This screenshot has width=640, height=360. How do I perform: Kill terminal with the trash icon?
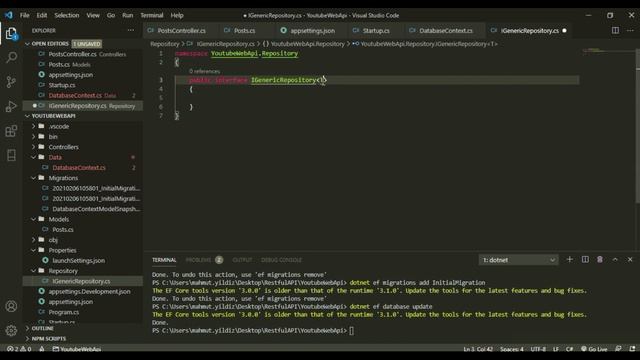[600, 260]
